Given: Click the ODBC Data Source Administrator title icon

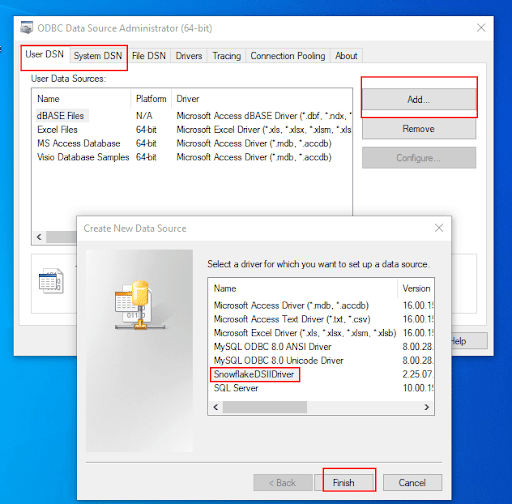Looking at the screenshot, I should pos(27,28).
